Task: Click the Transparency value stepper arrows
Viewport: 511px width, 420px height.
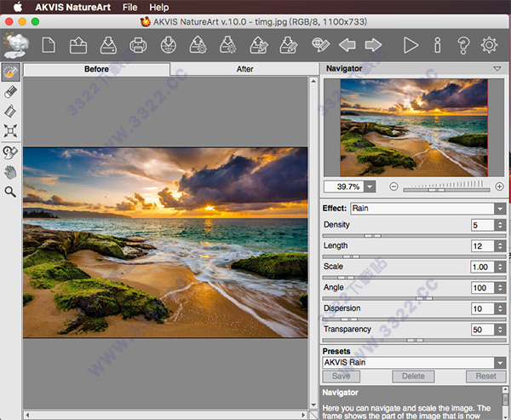Action: coord(500,330)
